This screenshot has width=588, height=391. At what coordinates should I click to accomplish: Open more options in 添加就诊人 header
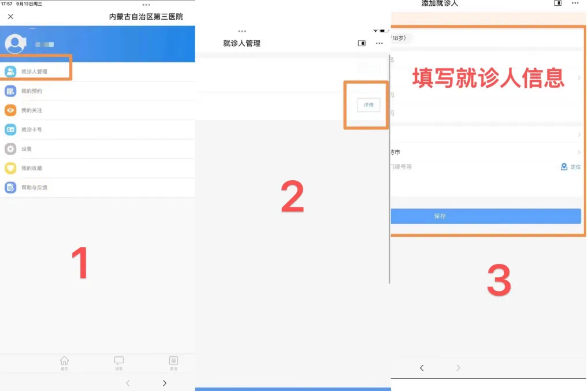pyautogui.click(x=575, y=3)
